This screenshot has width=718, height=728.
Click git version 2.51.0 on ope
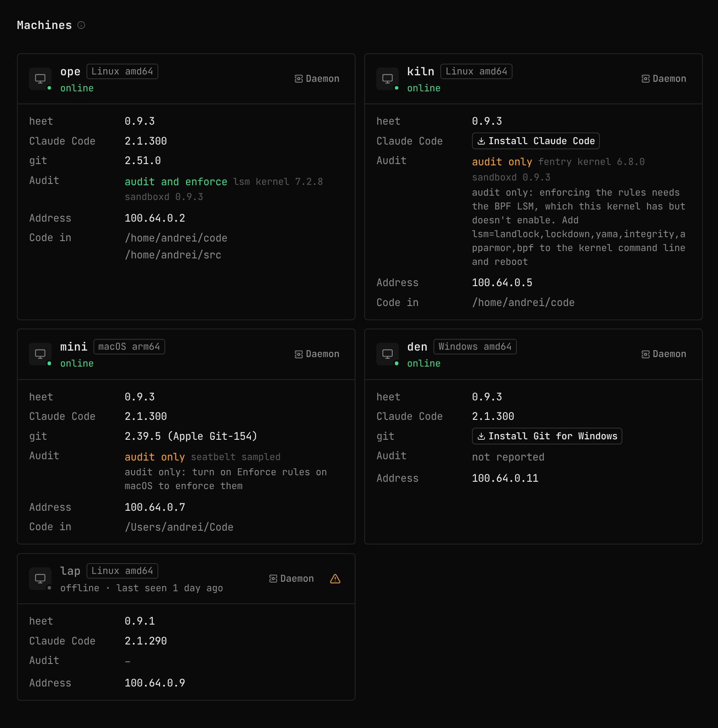pyautogui.click(x=143, y=161)
